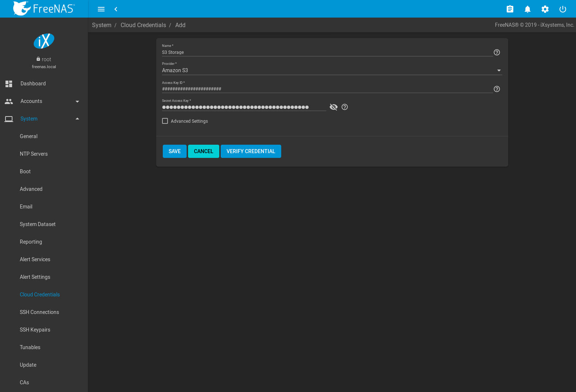Expand the Accounts menu arrow
The image size is (576, 392).
(77, 101)
